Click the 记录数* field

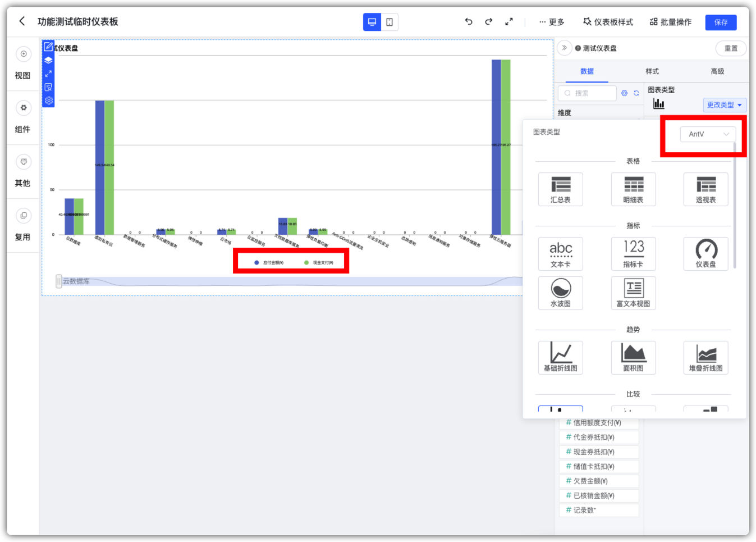coord(599,510)
